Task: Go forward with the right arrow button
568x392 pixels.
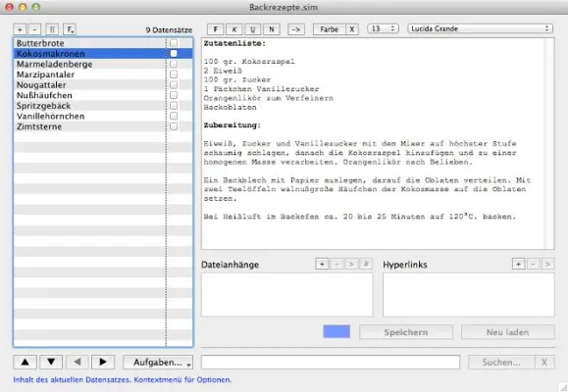Action: coord(103,362)
